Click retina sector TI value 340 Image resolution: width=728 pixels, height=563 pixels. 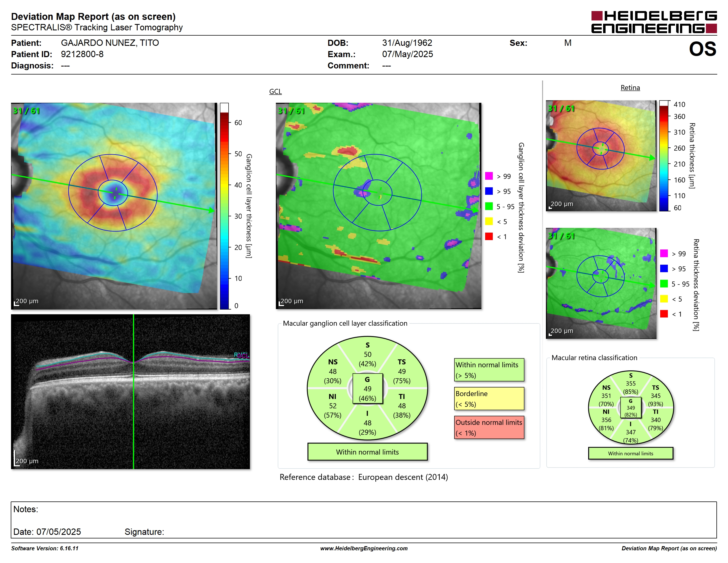point(655,420)
